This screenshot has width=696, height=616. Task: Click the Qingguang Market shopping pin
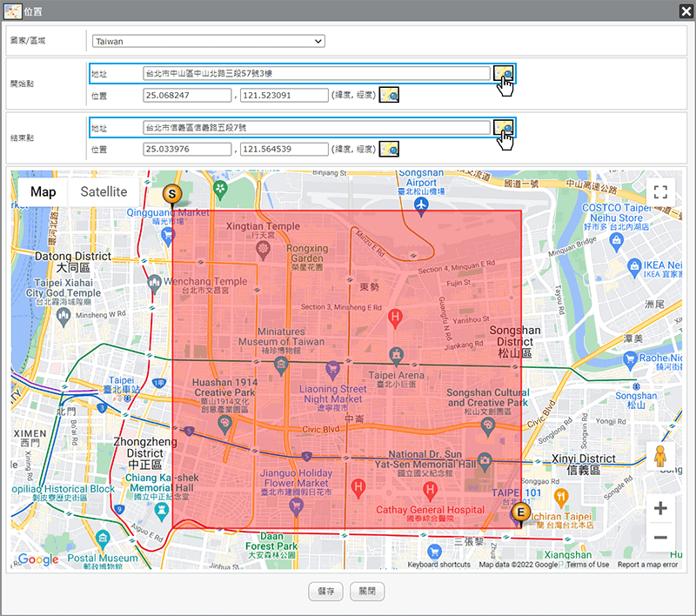[x=167, y=236]
